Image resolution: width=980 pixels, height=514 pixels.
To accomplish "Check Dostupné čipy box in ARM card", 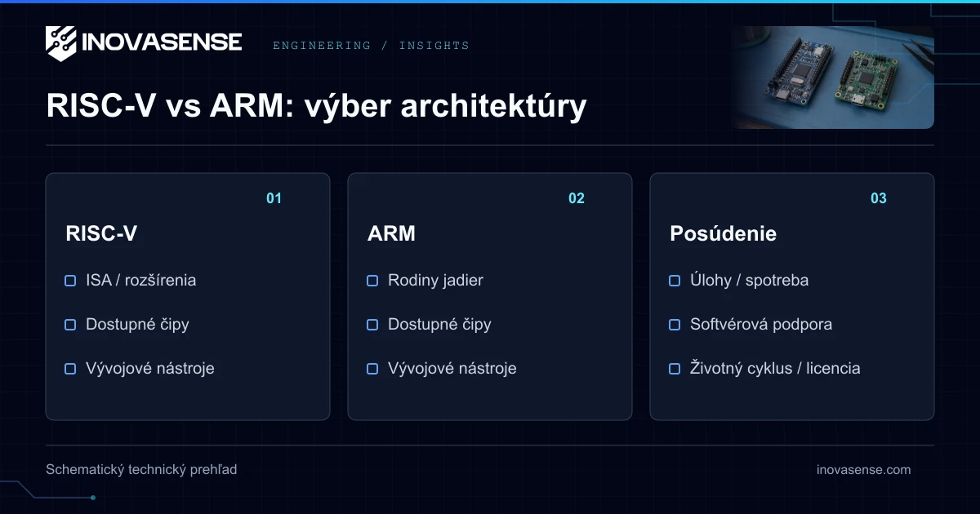I will (x=372, y=325).
